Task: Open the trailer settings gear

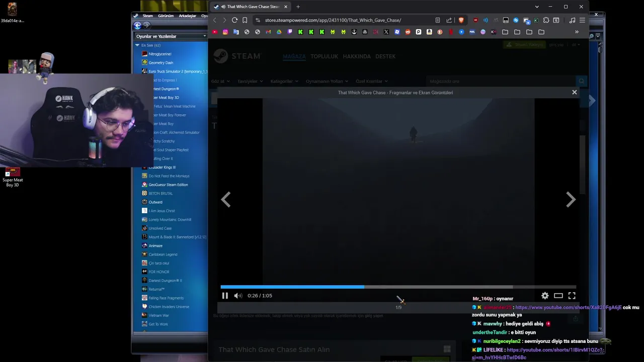Action: click(545, 296)
